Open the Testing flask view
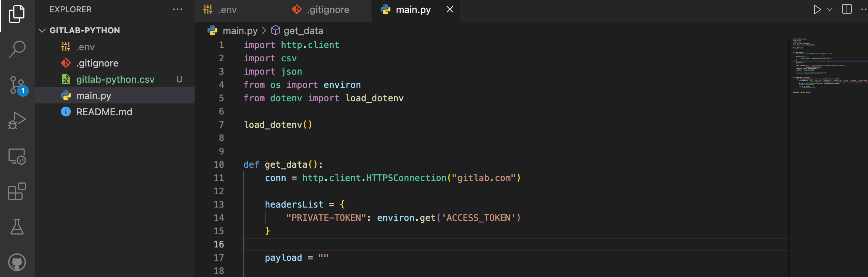Image resolution: width=868 pixels, height=277 pixels. 17,227
